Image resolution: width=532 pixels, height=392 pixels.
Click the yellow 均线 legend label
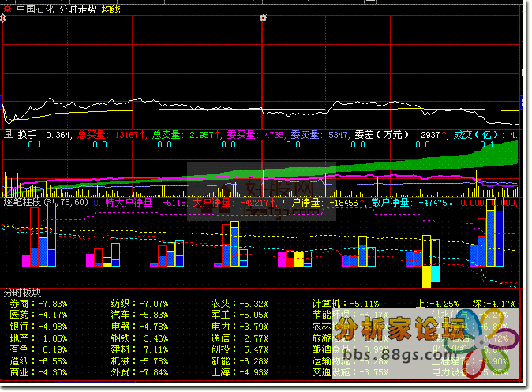[111, 9]
